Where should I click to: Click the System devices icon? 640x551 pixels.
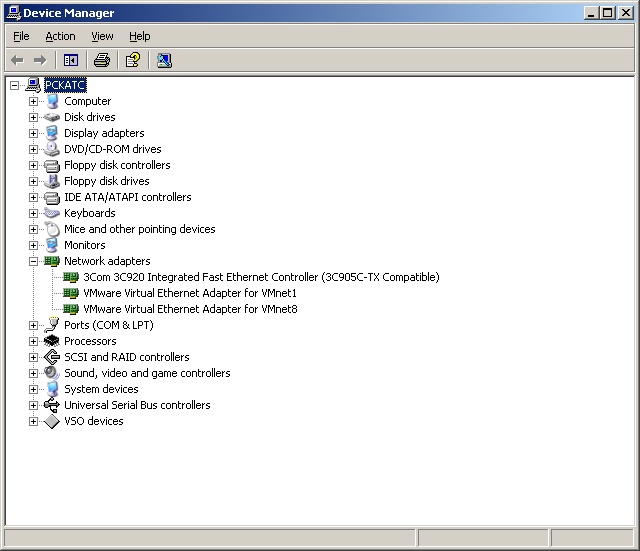tap(52, 389)
